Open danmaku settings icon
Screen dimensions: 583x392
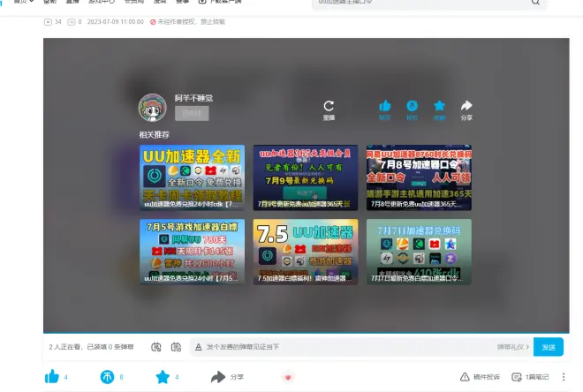click(176, 347)
